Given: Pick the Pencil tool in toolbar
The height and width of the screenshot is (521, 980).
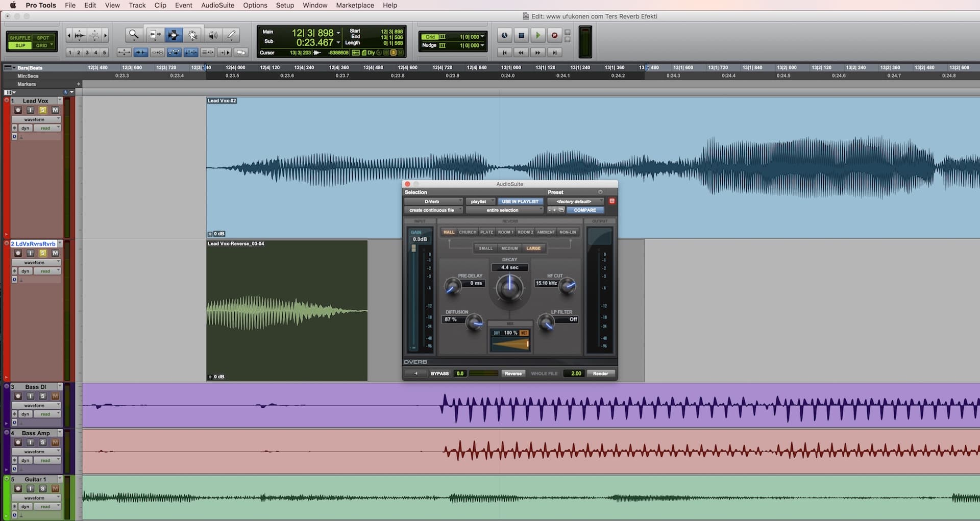Looking at the screenshot, I should tap(231, 35).
